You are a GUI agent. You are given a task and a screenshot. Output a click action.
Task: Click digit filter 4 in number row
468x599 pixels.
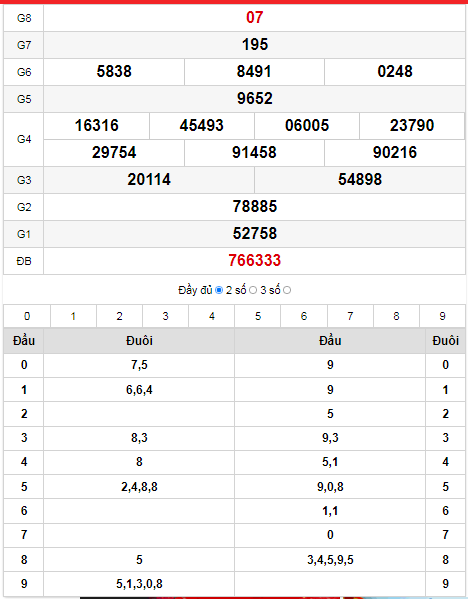coord(212,316)
